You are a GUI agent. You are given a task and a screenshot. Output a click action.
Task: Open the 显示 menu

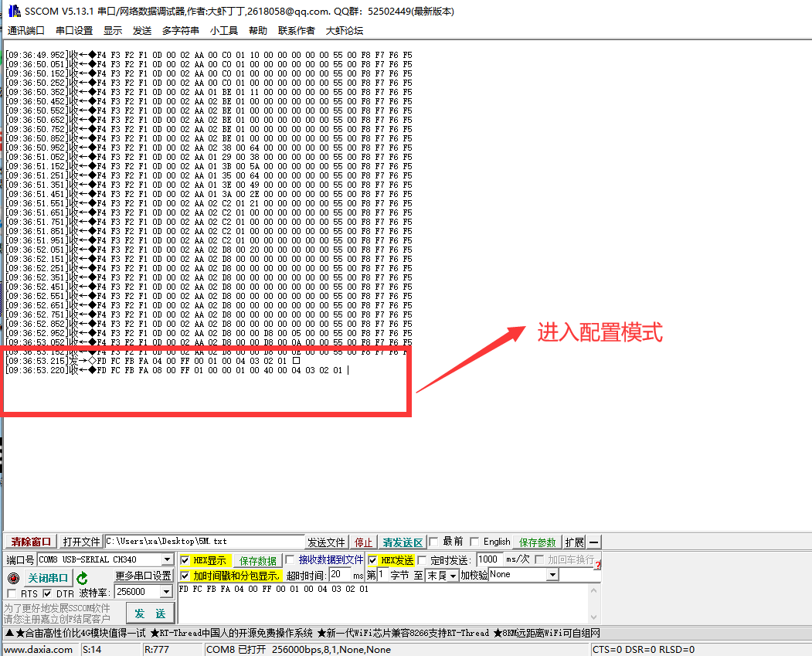(x=113, y=31)
